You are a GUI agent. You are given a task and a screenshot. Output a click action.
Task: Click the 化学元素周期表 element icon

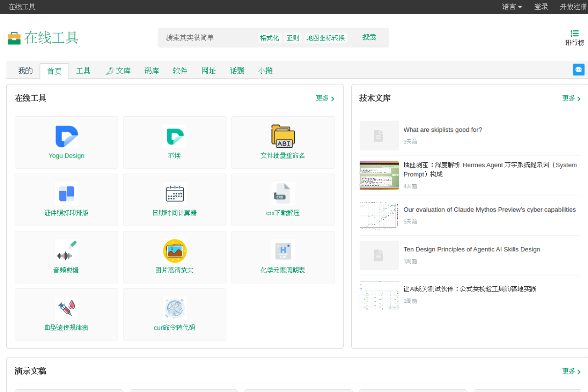pyautogui.click(x=283, y=251)
